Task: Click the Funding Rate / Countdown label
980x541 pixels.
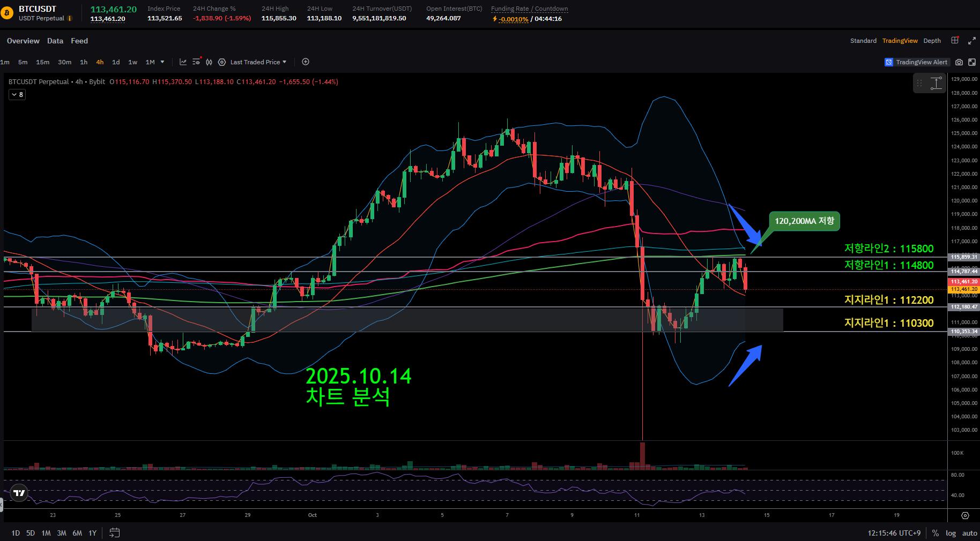Action: click(x=529, y=9)
